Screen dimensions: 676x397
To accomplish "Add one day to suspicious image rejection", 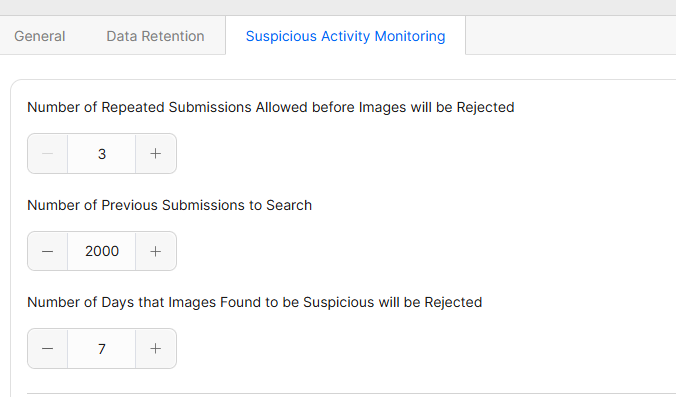I will point(156,348).
